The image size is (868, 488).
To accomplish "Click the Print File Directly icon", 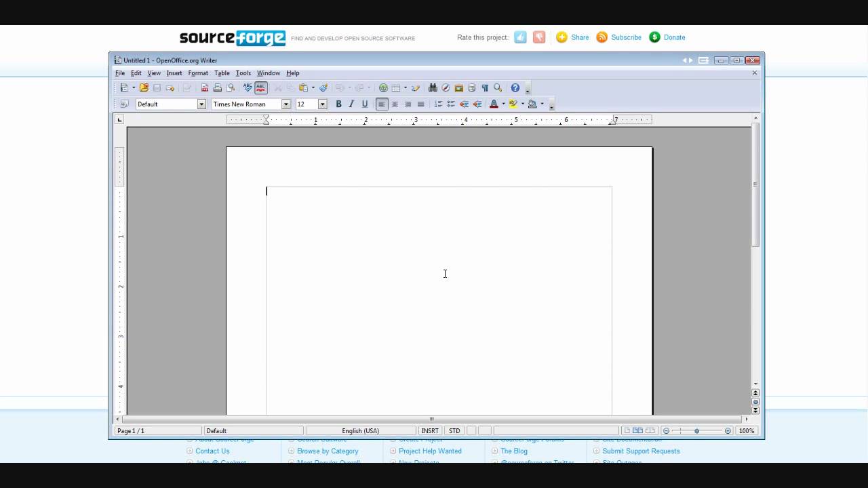I will 218,87.
